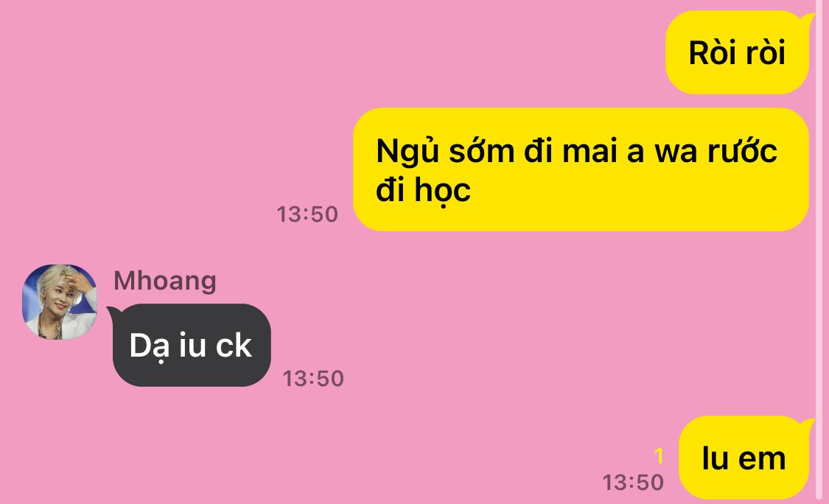
Task: Tap the Mhoang sender name
Action: click(x=165, y=281)
